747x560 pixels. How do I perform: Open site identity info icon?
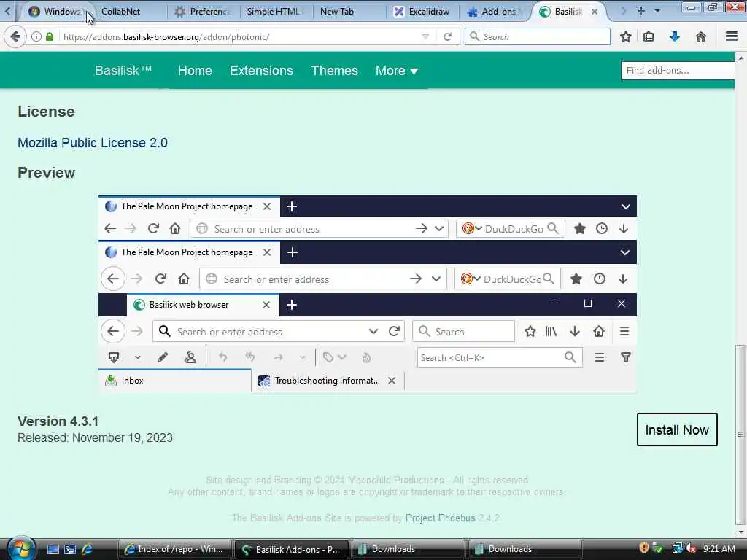[36, 36]
